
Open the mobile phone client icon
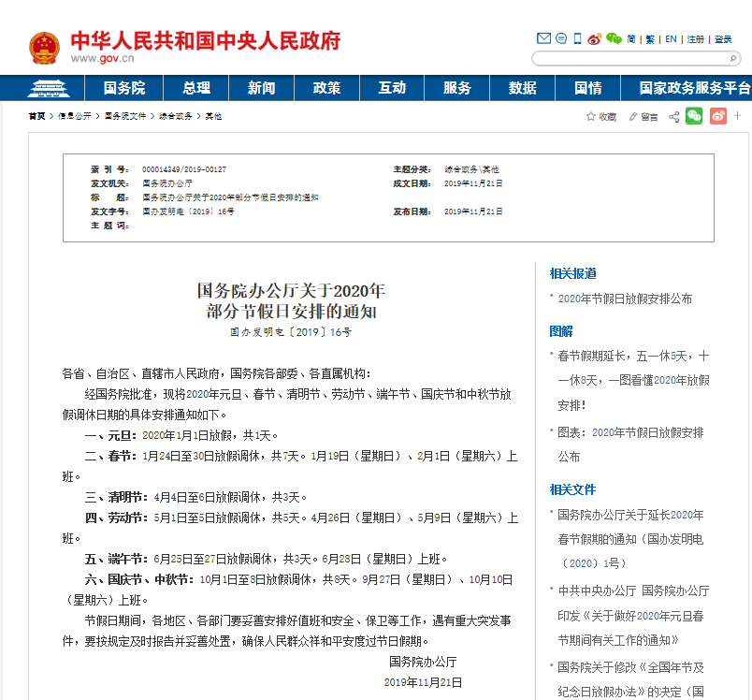pos(577,38)
